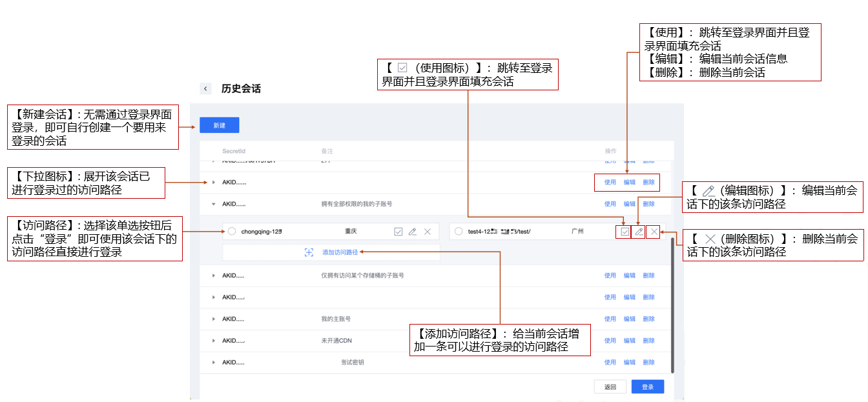Collapse the 拥有全部权限的我的子账号 session row

pyautogui.click(x=214, y=204)
